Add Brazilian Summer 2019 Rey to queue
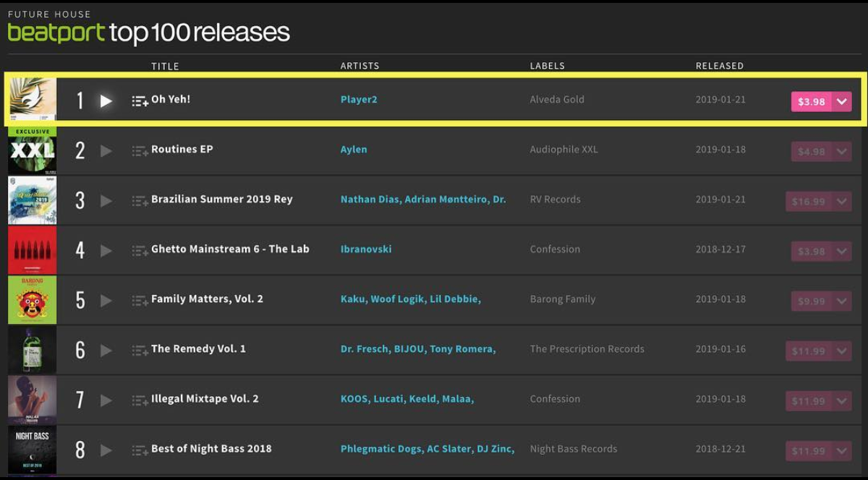 click(x=140, y=201)
